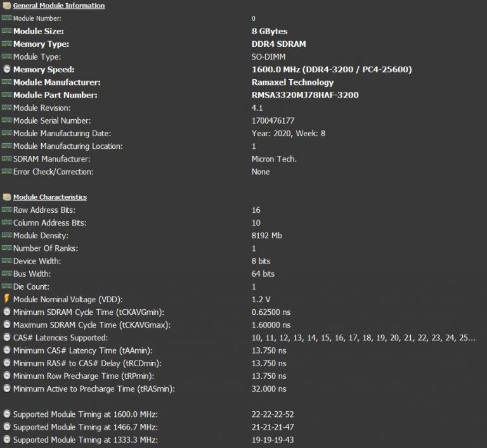Select the General Module Information heading
Viewport: 487px width, 448px height.
(59, 6)
